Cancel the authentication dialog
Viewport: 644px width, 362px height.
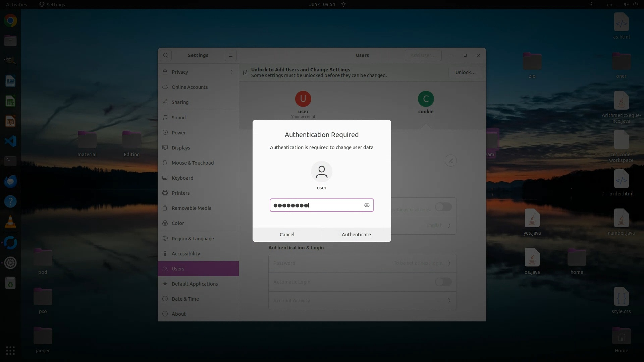[x=287, y=235]
